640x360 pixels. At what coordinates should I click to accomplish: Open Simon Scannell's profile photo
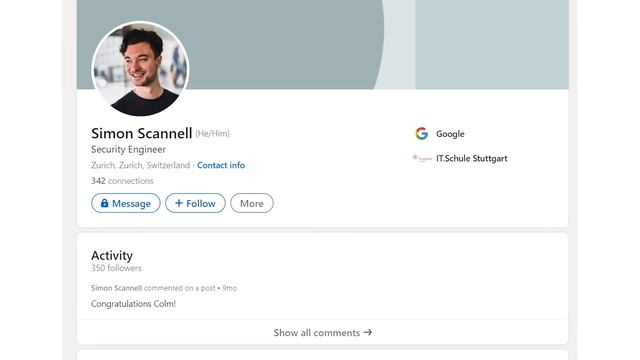click(x=140, y=69)
